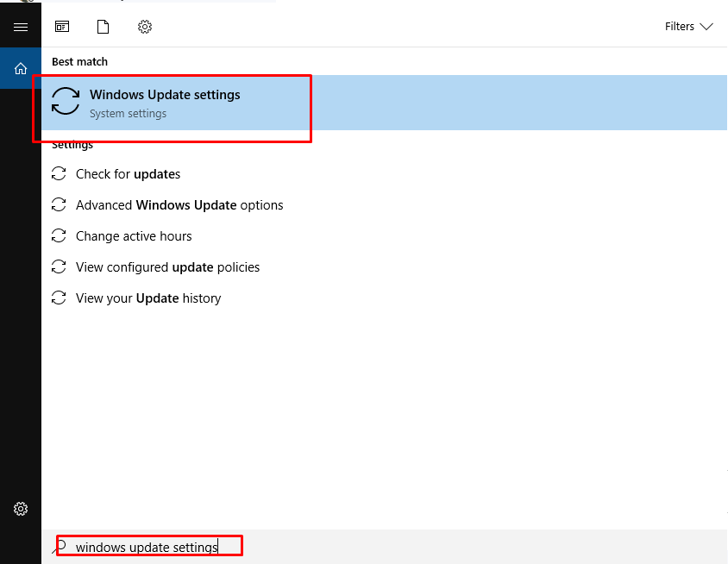Open the hamburger menu in the sidebar
The width and height of the screenshot is (728, 564).
click(x=21, y=27)
